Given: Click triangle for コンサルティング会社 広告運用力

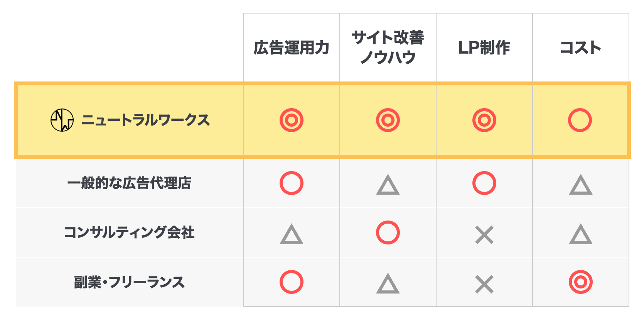Looking at the screenshot, I should pos(292,234).
